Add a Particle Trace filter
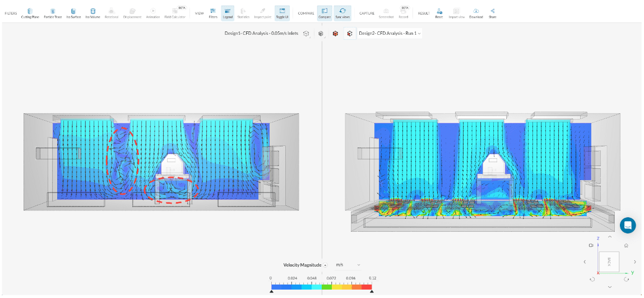Screen dimensions: 644x298 click(53, 13)
